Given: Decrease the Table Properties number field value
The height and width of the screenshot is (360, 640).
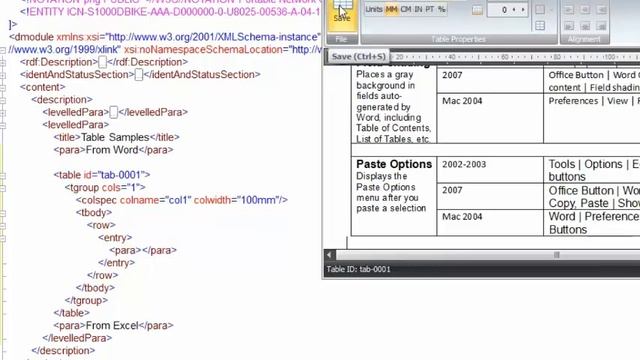Looking at the screenshot, I should coord(514,10).
